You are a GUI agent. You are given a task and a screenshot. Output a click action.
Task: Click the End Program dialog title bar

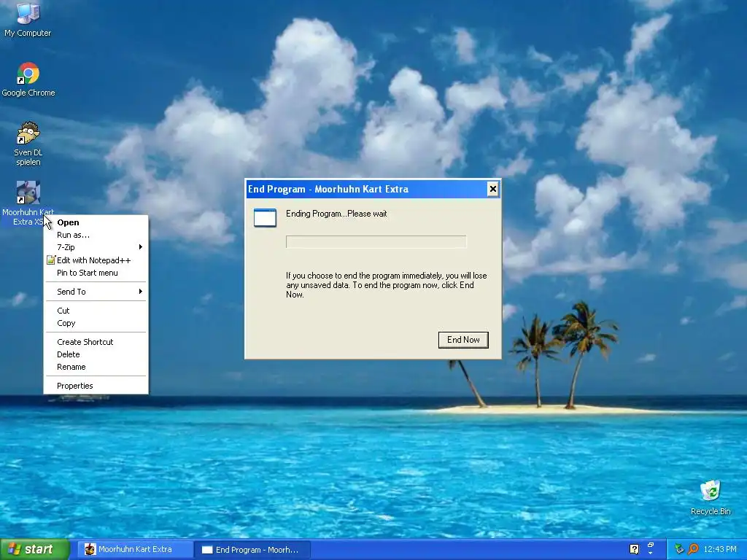373,189
